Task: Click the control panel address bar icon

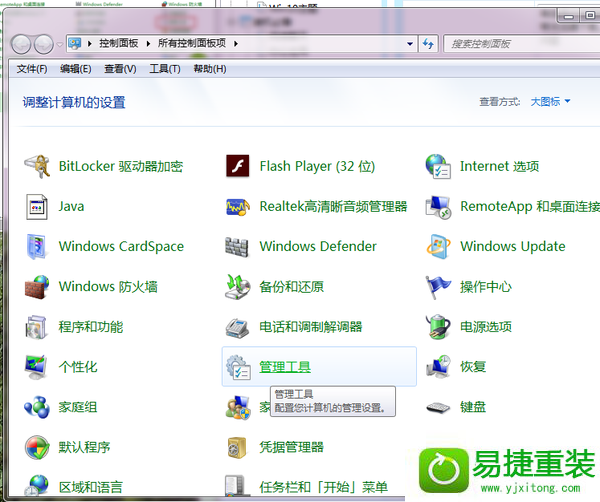Action: (x=75, y=44)
